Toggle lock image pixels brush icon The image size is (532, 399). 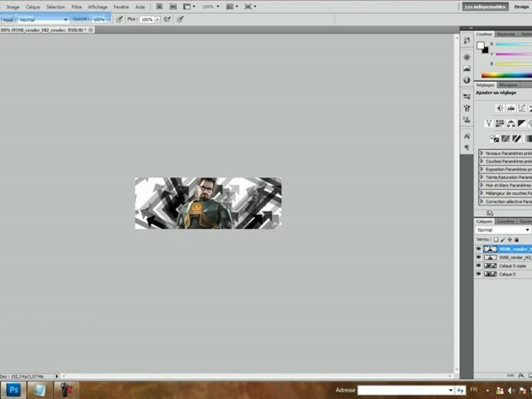(x=503, y=239)
